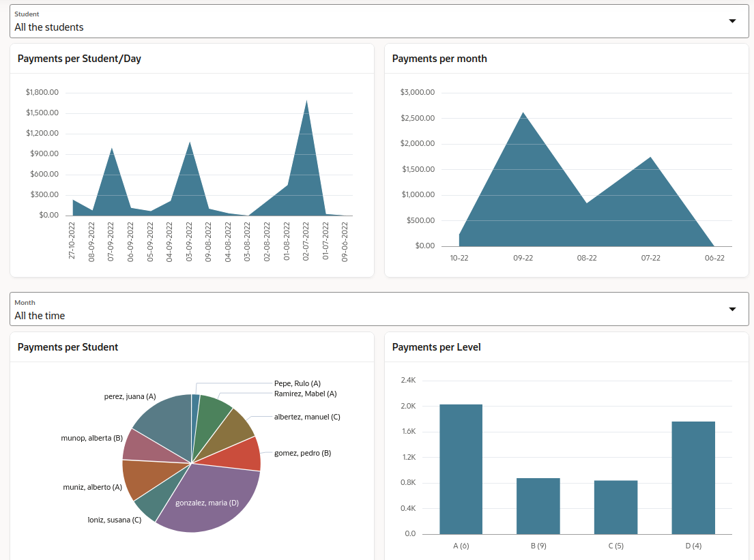The width and height of the screenshot is (754, 560).
Task: Open the Month dropdown arrow
Action: (733, 310)
